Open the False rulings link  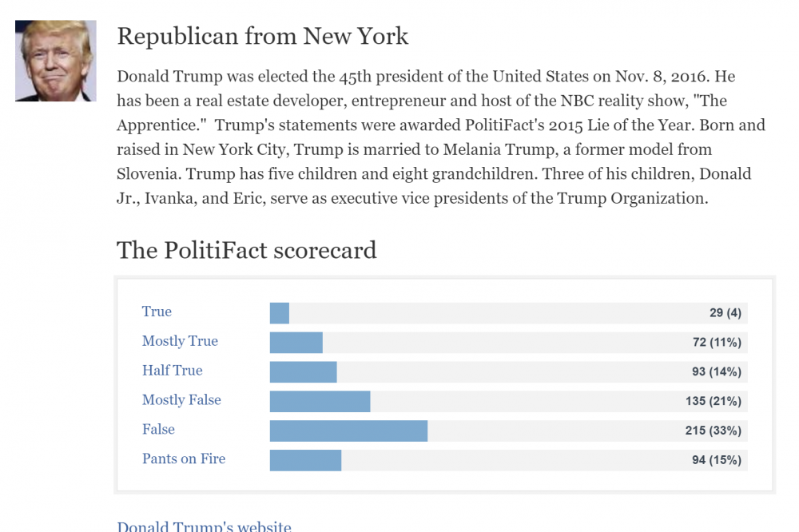pyautogui.click(x=158, y=430)
